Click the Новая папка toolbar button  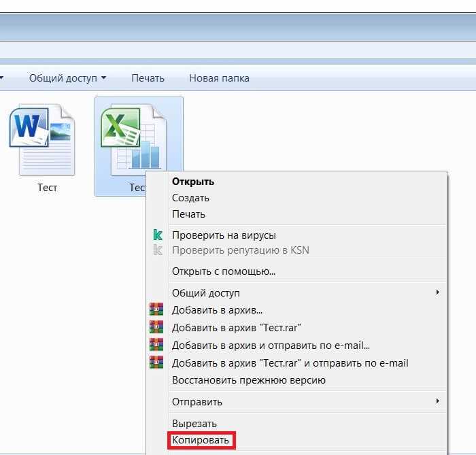pos(219,78)
